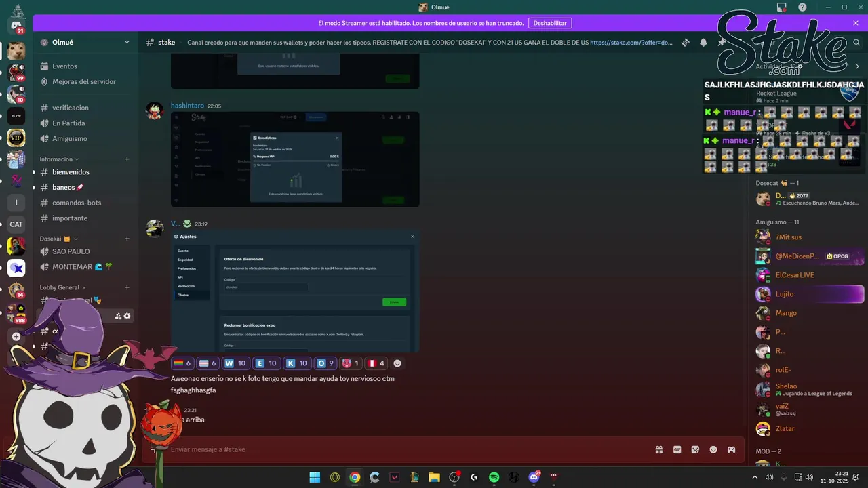
Task: Open Mejoras del servidor
Action: [86, 81]
